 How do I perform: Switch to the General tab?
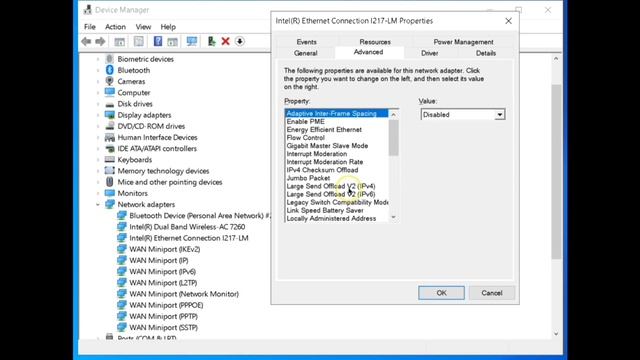click(305, 53)
